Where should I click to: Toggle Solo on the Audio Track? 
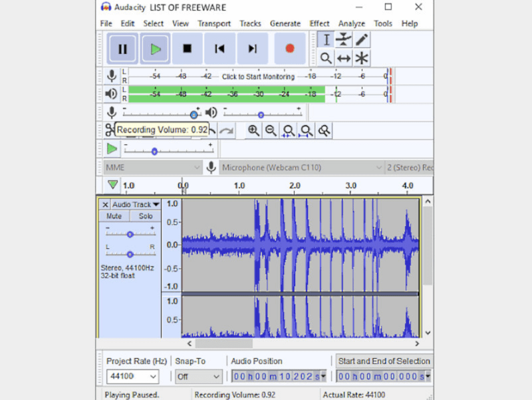[145, 216]
